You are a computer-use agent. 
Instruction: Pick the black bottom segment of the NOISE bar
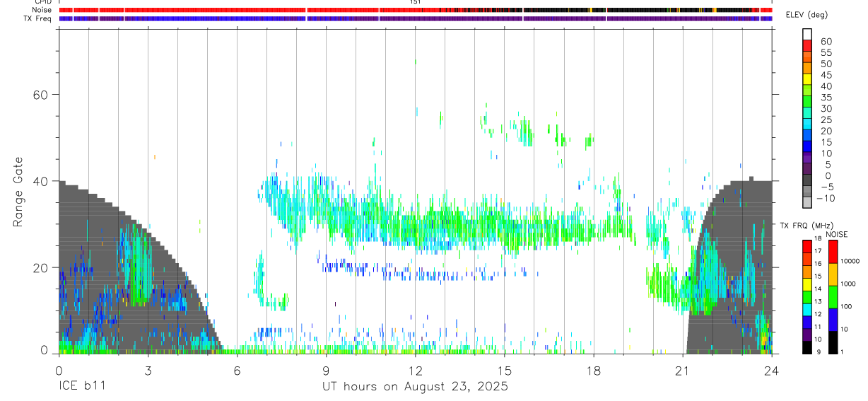(x=833, y=342)
